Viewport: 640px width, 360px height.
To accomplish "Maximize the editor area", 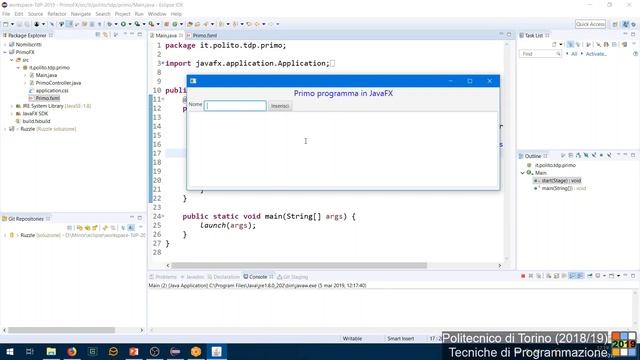I will pyautogui.click(x=509, y=35).
